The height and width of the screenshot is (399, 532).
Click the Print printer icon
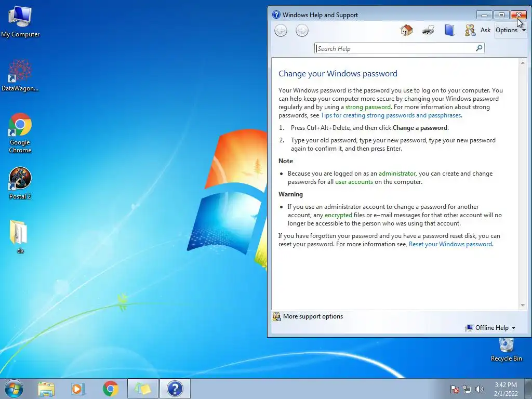tap(428, 30)
